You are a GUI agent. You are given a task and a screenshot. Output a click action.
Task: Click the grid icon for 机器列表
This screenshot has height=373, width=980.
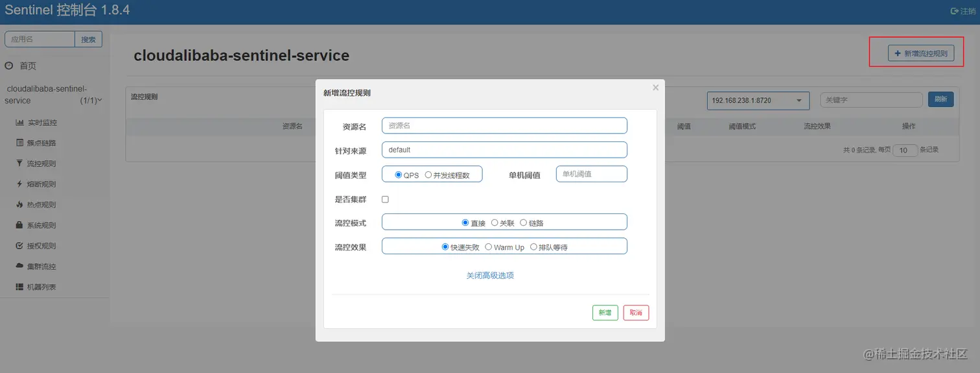20,287
